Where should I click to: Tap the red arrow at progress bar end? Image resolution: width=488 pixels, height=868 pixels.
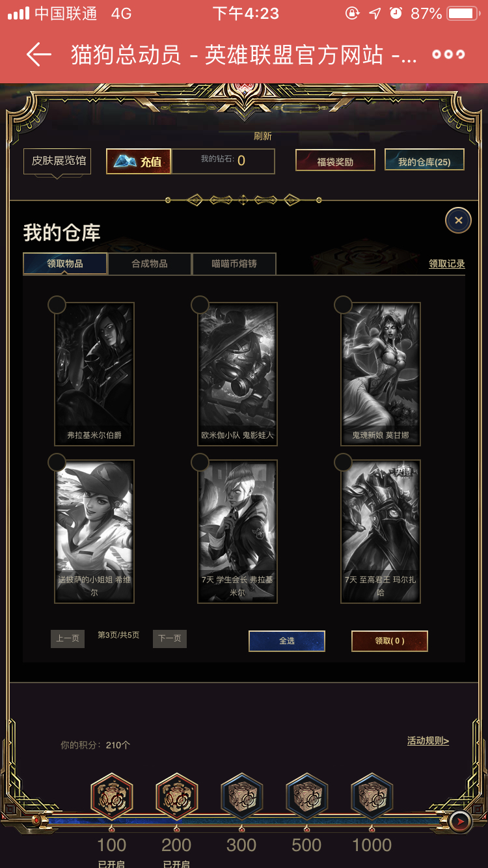(x=461, y=822)
